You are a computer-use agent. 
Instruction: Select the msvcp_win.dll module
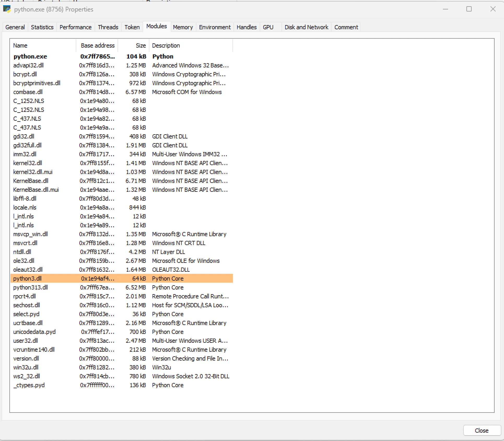(122, 234)
